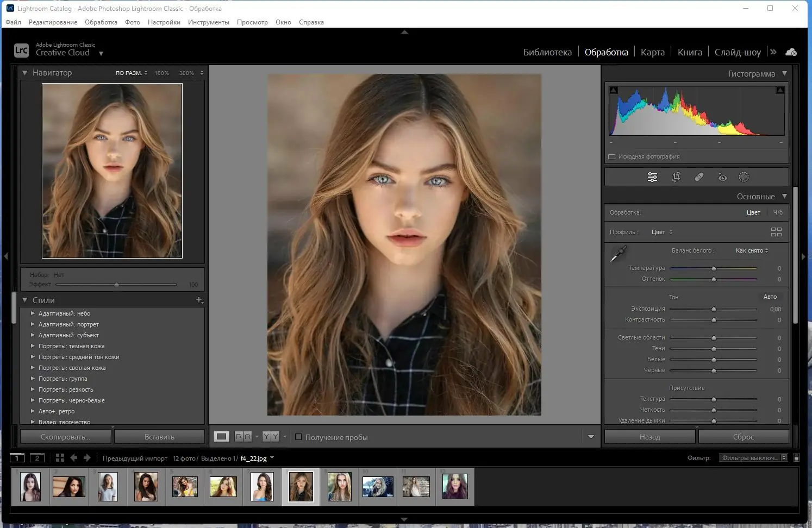Expand the Адаптивный: портрет preset group
The width and height of the screenshot is (812, 528).
tap(33, 324)
